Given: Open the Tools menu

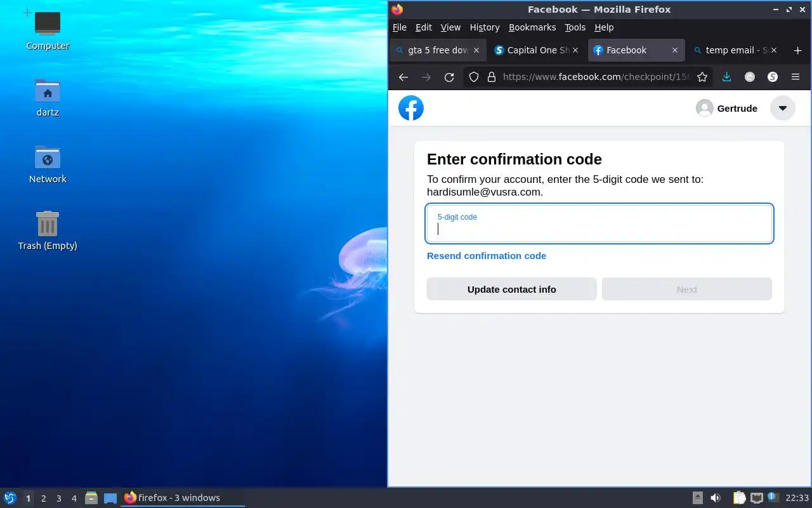Looking at the screenshot, I should tap(575, 27).
